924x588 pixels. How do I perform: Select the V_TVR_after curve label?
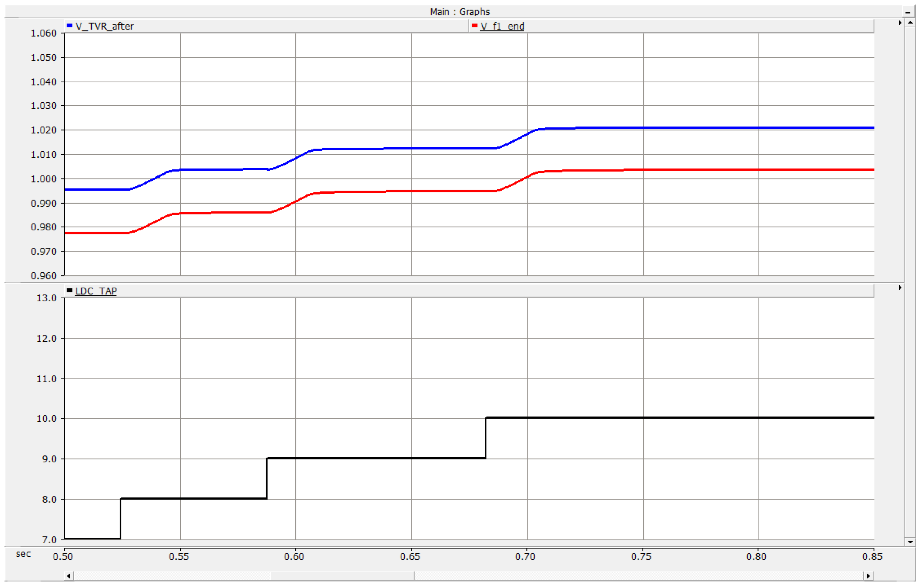pyautogui.click(x=104, y=26)
